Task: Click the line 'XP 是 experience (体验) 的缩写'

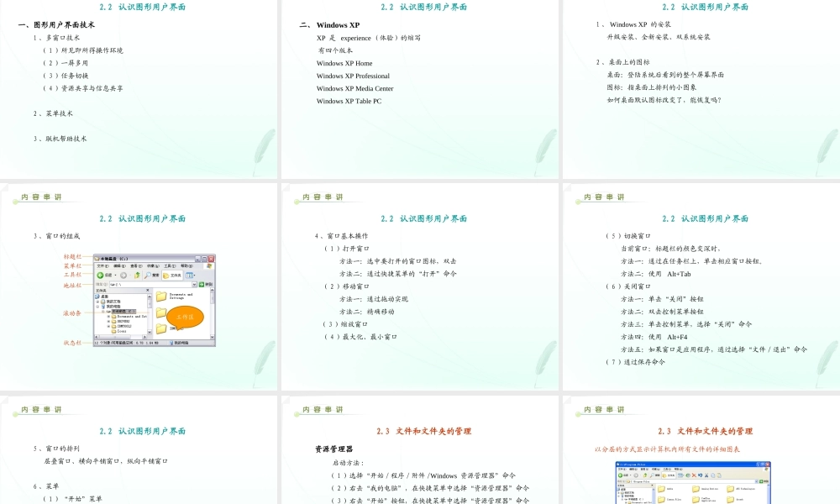Action: click(369, 38)
